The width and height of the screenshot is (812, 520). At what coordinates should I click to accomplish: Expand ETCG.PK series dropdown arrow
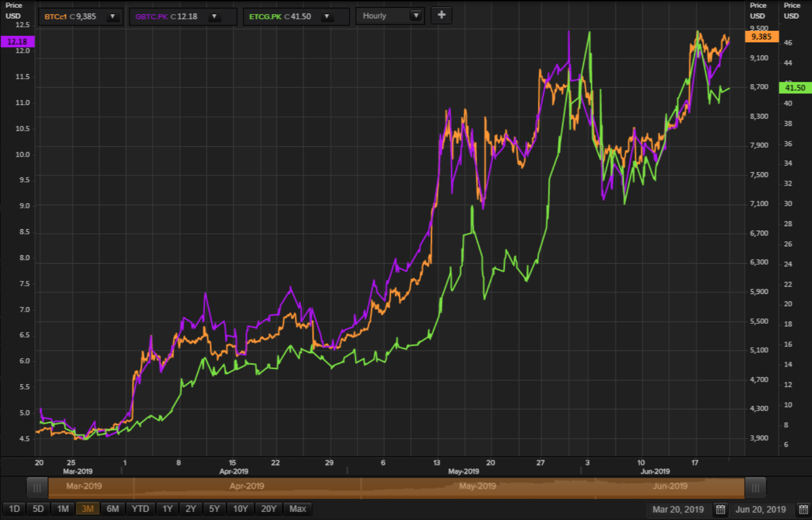click(x=327, y=17)
